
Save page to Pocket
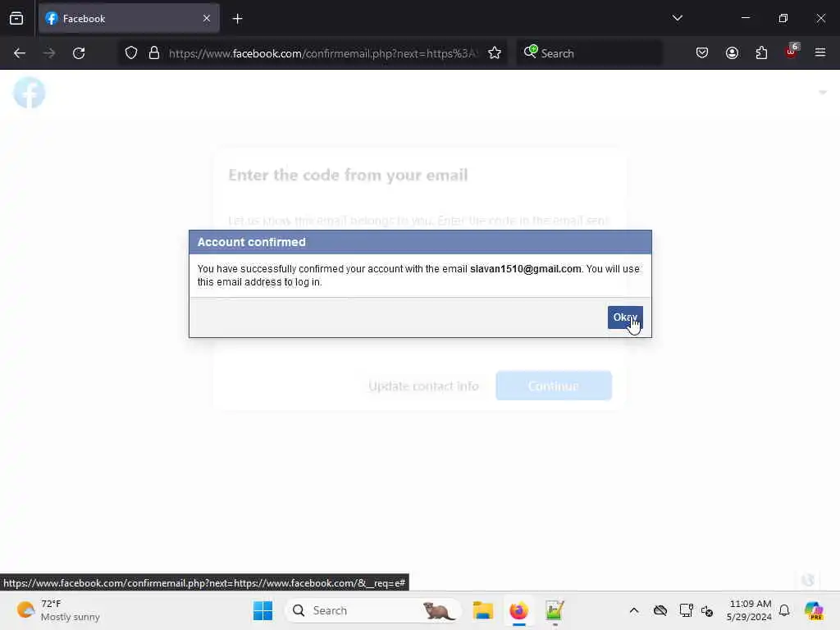pos(702,52)
